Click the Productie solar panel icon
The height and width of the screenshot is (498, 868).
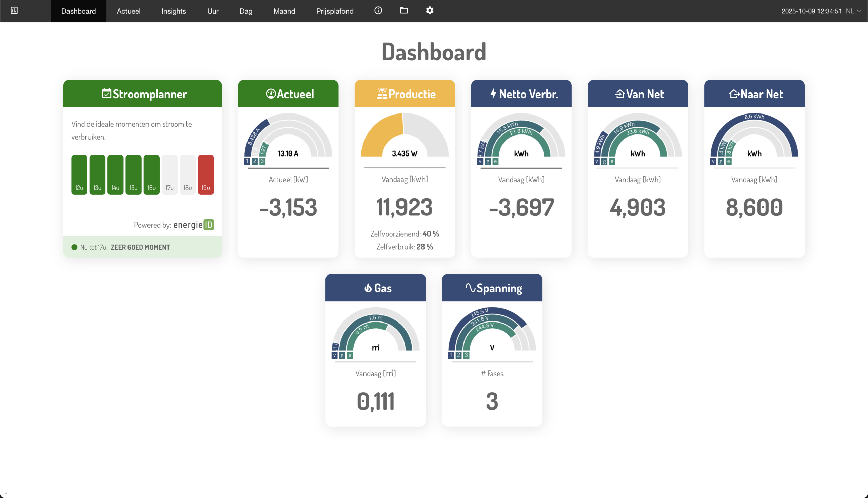(382, 94)
